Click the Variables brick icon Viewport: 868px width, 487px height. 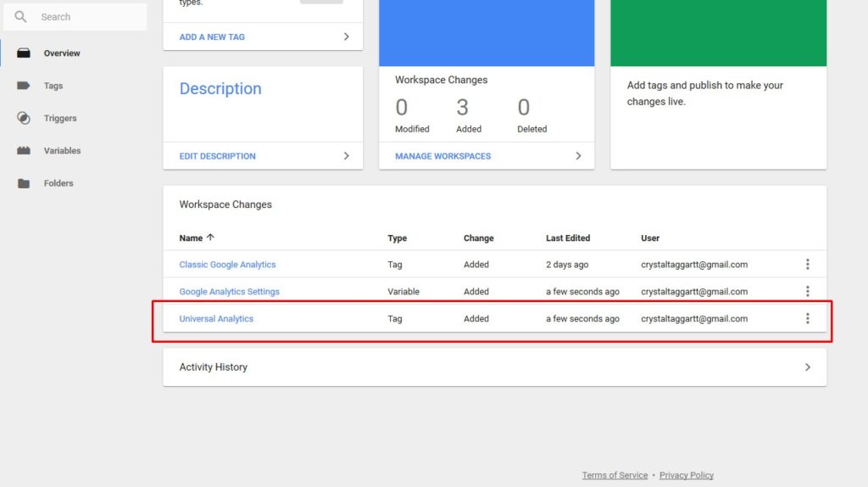[x=23, y=151]
